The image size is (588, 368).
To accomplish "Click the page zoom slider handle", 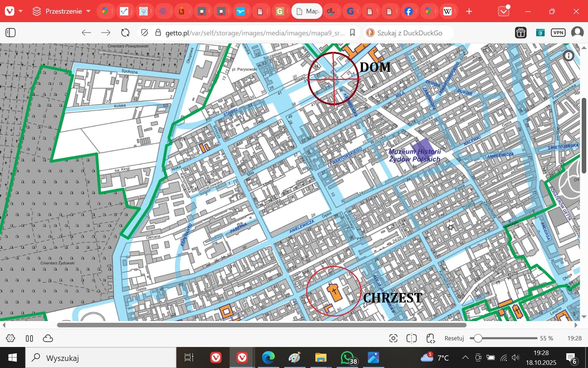I will (x=478, y=338).
